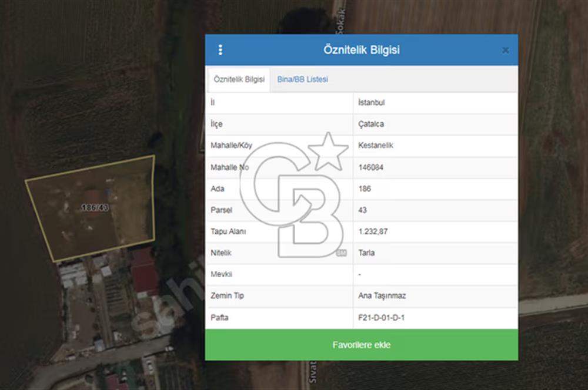Click the Mevkii row label
This screenshot has height=390, width=588.
pyautogui.click(x=219, y=274)
